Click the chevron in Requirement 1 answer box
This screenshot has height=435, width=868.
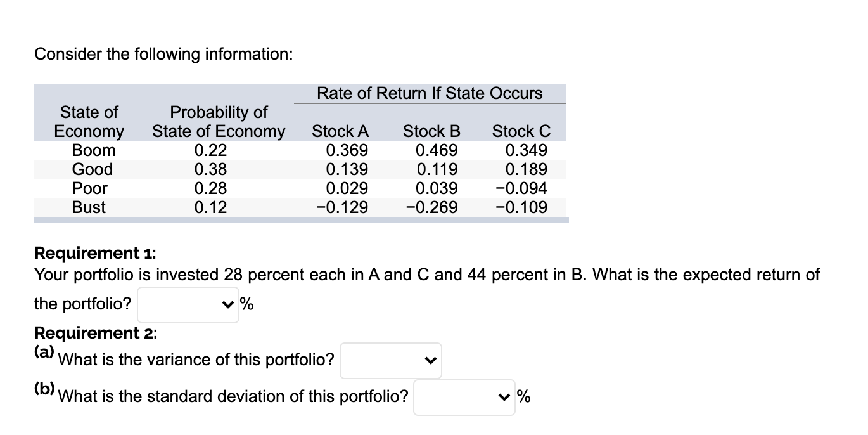pos(227,304)
